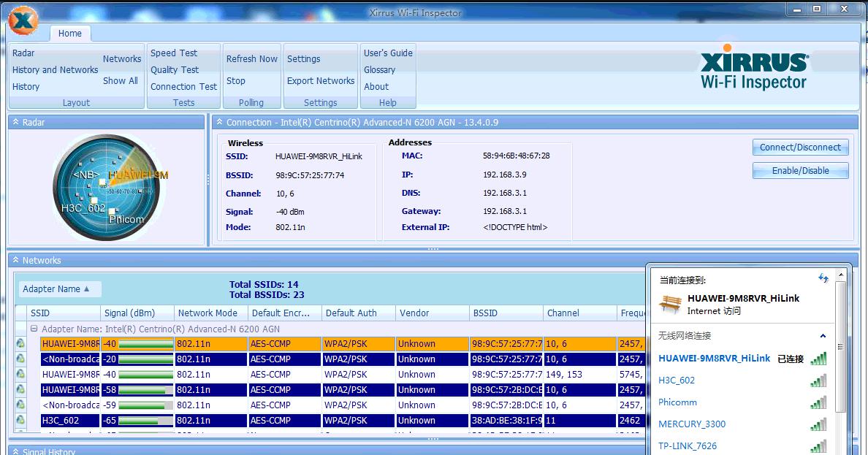Click signal bars icon beside MERCURY_3300 in popup
Viewport: 868px width, 455px height.
pos(818,424)
